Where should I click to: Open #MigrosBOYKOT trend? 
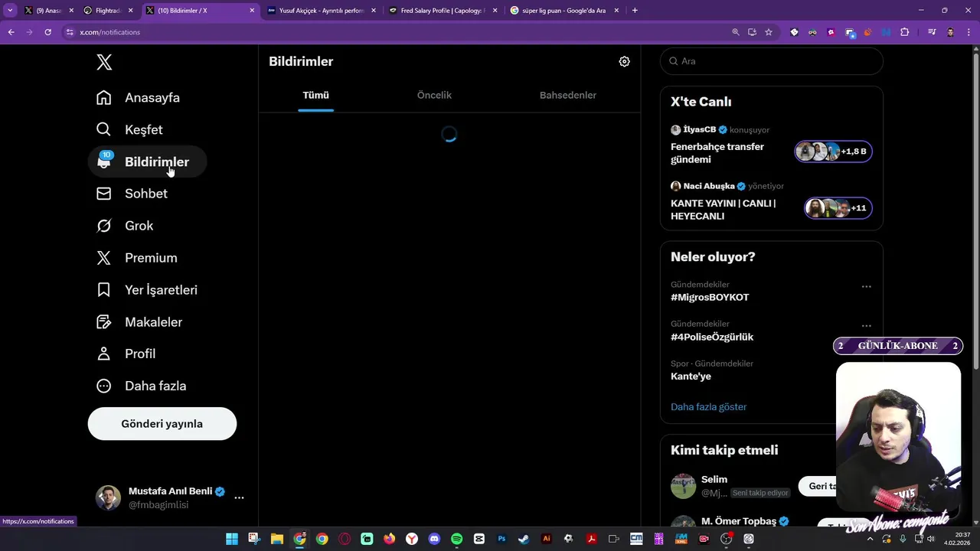click(x=710, y=297)
